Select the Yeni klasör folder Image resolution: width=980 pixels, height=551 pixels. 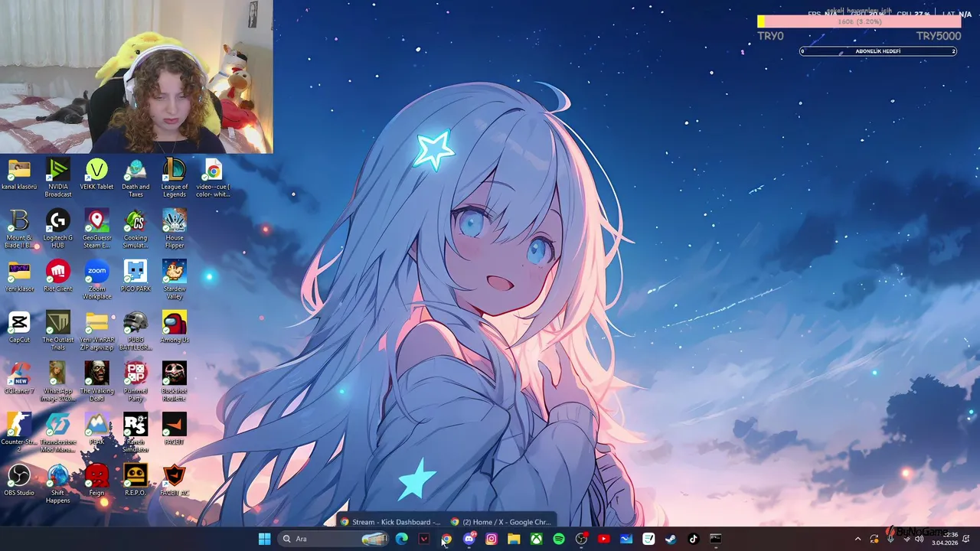19,277
